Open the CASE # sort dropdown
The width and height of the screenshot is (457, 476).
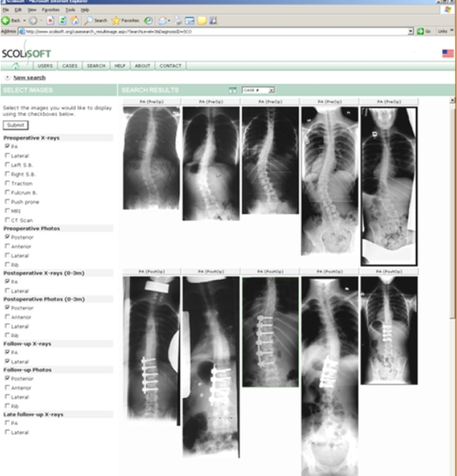coord(258,90)
